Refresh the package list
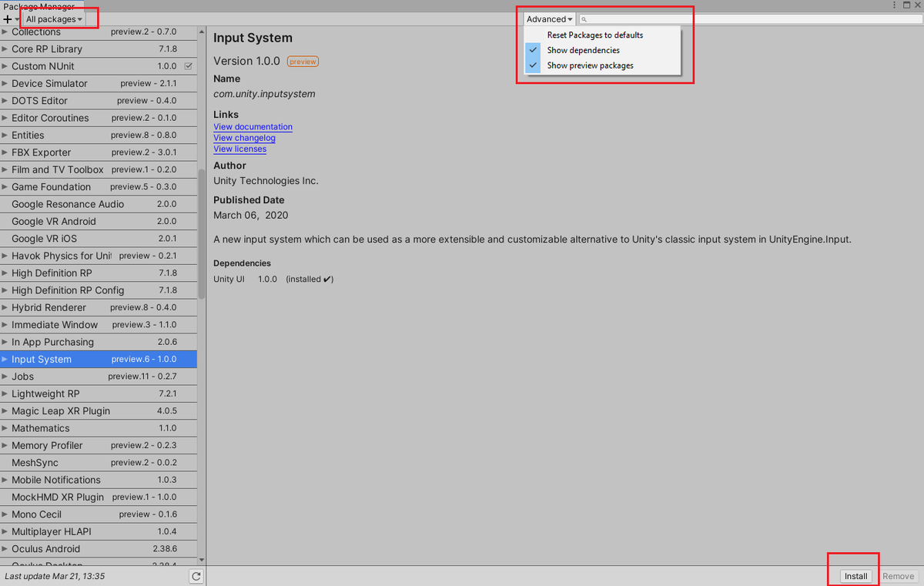This screenshot has height=586, width=924. click(196, 576)
